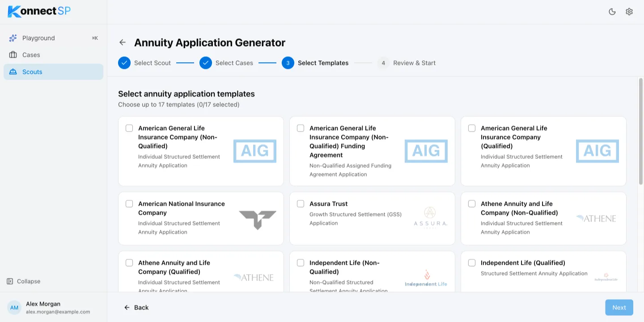Check Assura Trust template
644x322 pixels.
pos(301,204)
